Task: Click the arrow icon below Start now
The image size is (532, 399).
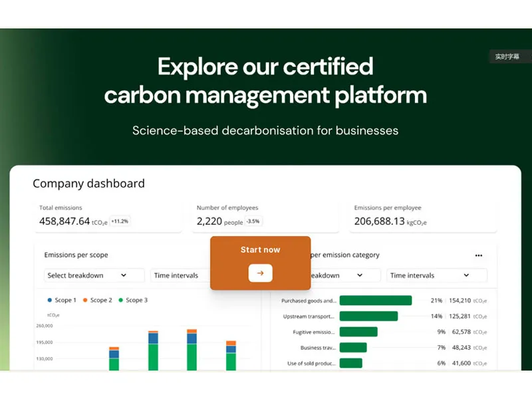Action: [260, 273]
